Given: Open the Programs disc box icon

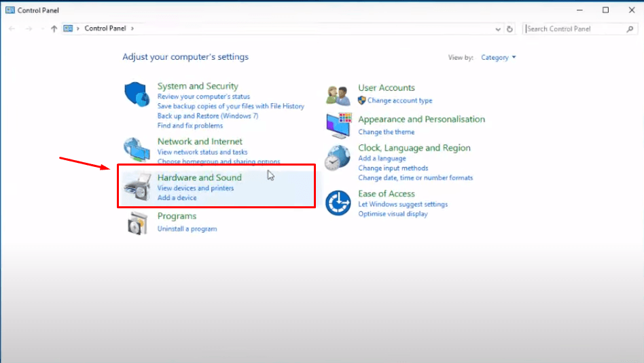Looking at the screenshot, I should [137, 223].
